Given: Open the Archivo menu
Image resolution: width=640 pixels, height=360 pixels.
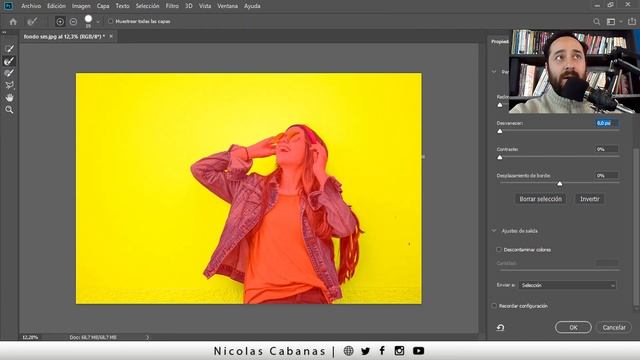Looking at the screenshot, I should (x=31, y=6).
